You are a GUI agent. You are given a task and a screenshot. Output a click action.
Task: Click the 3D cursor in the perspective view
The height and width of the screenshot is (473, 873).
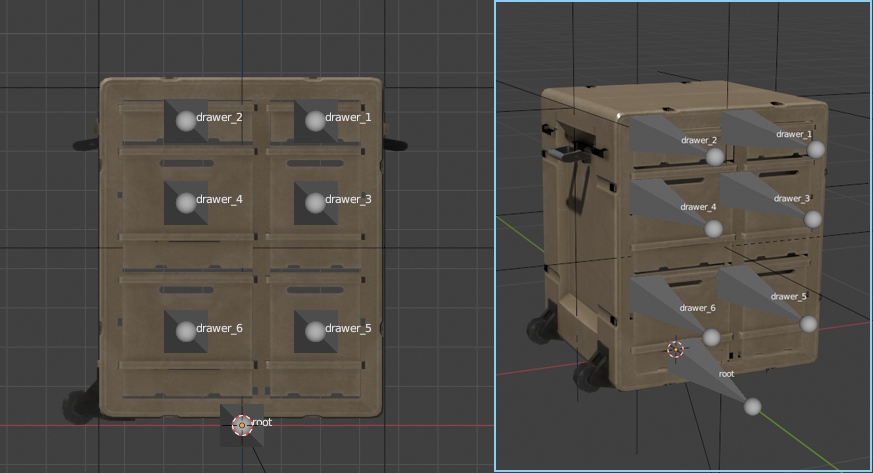675,349
